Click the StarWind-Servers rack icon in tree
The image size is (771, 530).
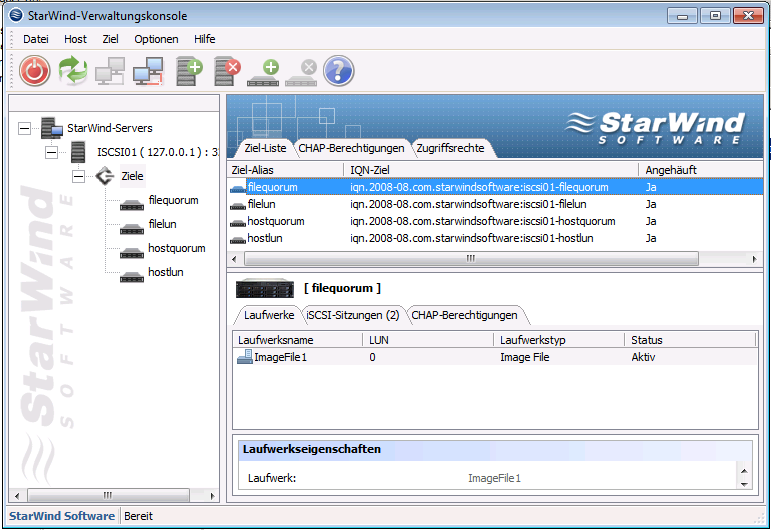tap(52, 128)
